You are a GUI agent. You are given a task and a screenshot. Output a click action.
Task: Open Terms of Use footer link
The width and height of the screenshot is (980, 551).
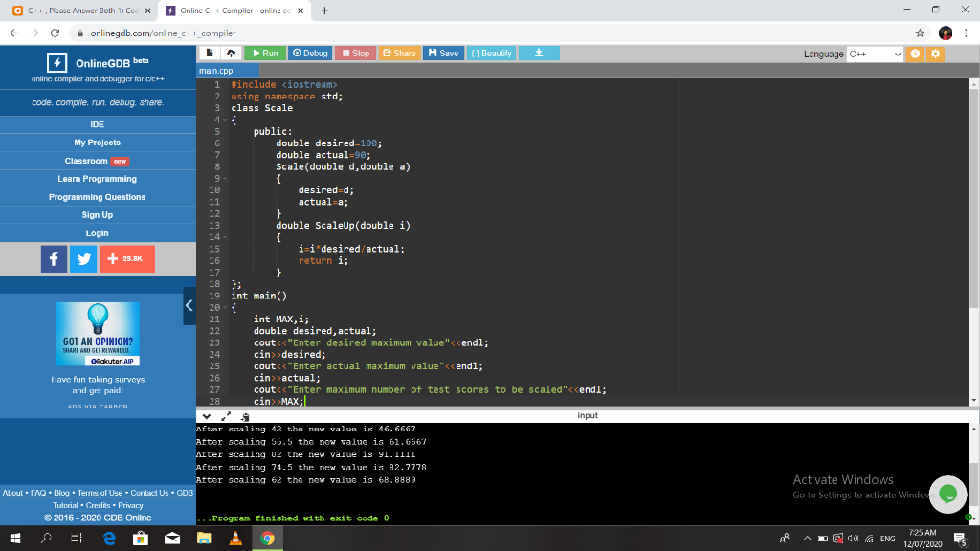pyautogui.click(x=100, y=493)
